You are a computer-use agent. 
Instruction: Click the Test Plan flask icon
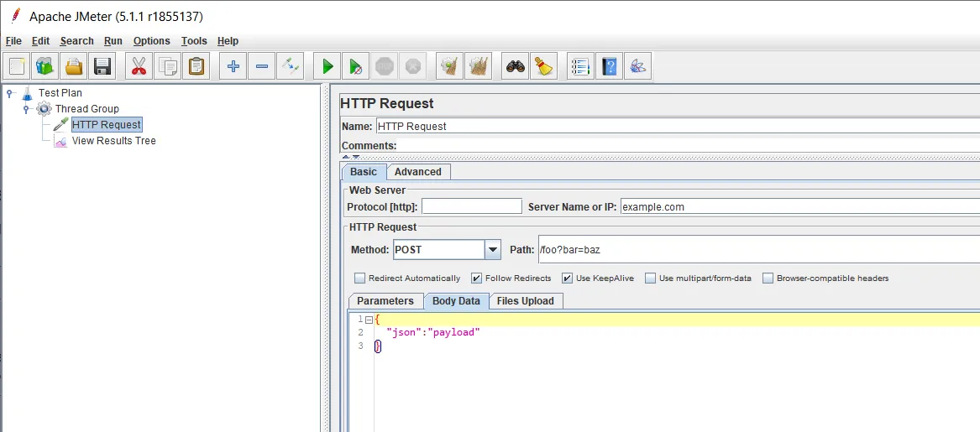tap(27, 93)
